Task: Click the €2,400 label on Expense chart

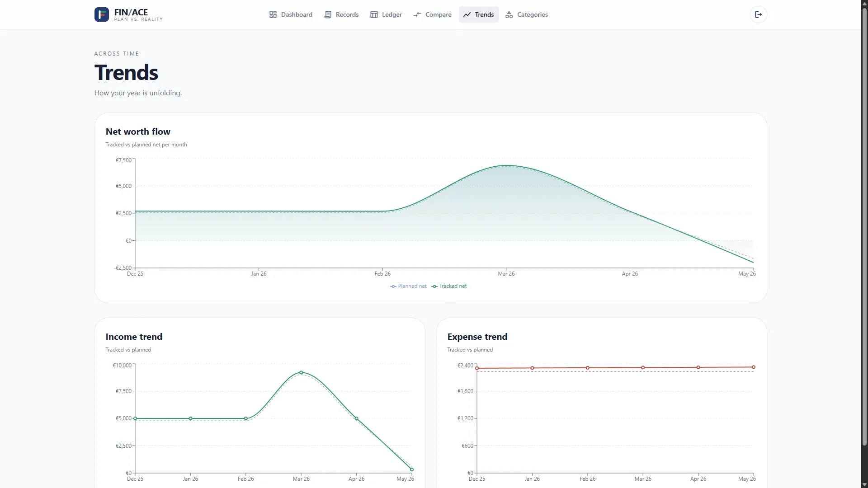Action: 465,366
